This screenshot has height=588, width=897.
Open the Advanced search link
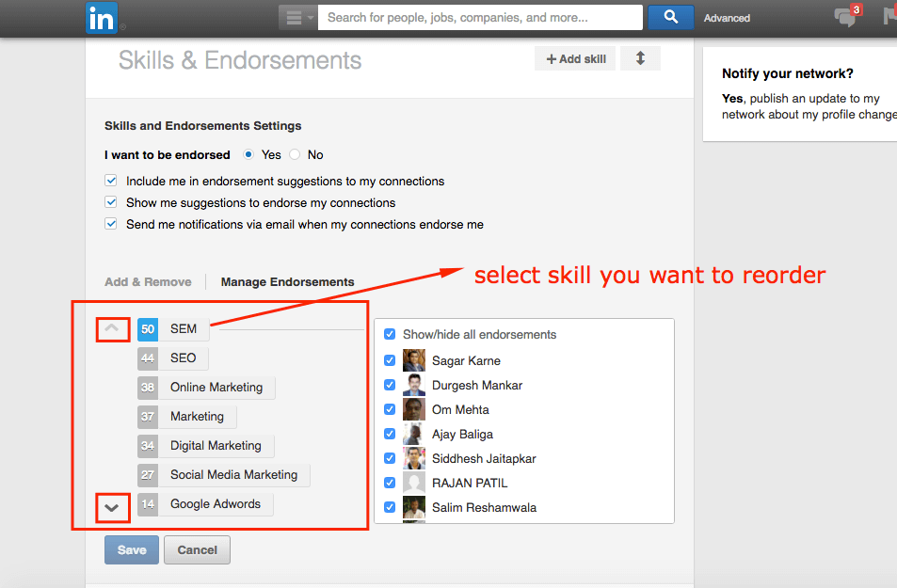click(727, 18)
